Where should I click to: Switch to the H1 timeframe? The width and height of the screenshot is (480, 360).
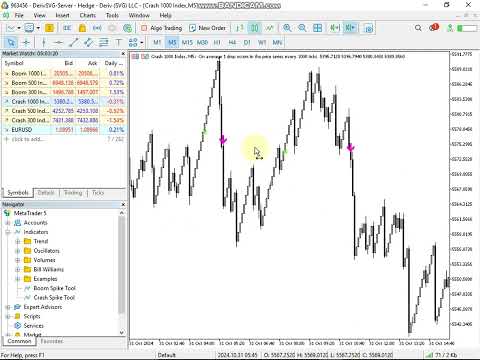point(217,42)
